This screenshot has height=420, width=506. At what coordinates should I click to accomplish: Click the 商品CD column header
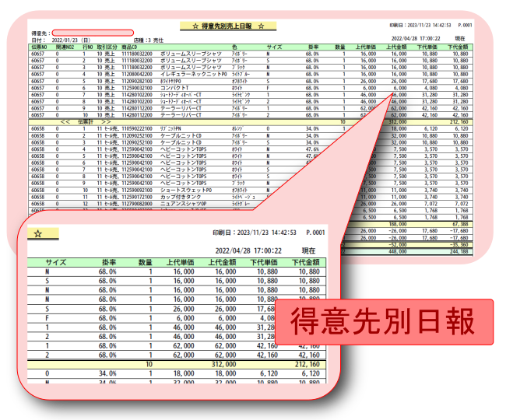[129, 47]
